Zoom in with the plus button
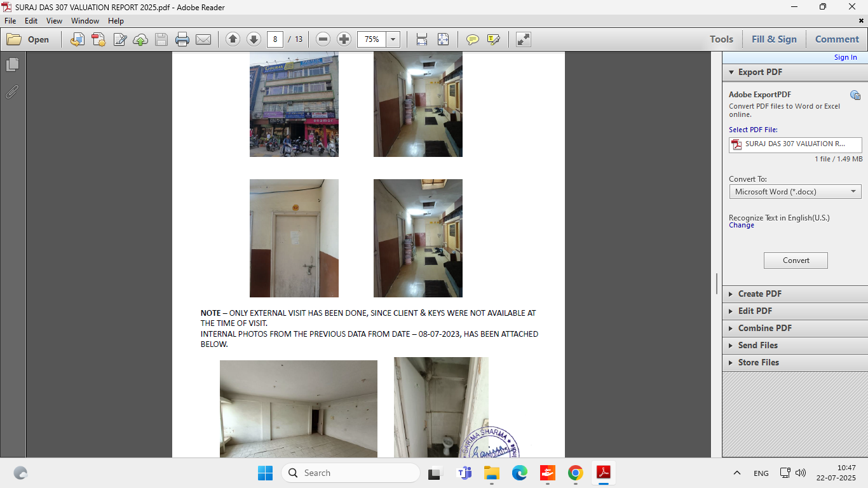The height and width of the screenshot is (488, 868). pyautogui.click(x=344, y=39)
